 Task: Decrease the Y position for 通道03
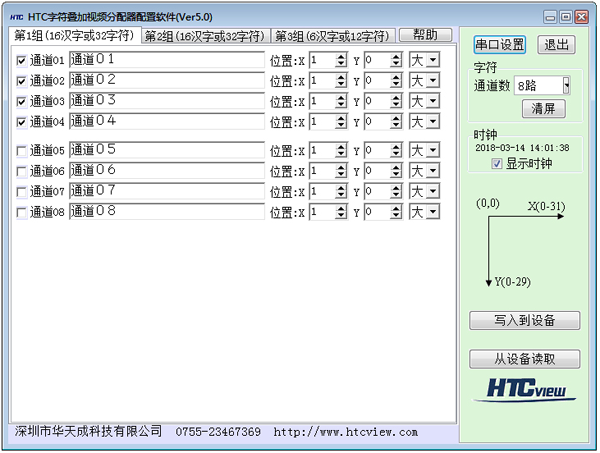click(x=396, y=105)
